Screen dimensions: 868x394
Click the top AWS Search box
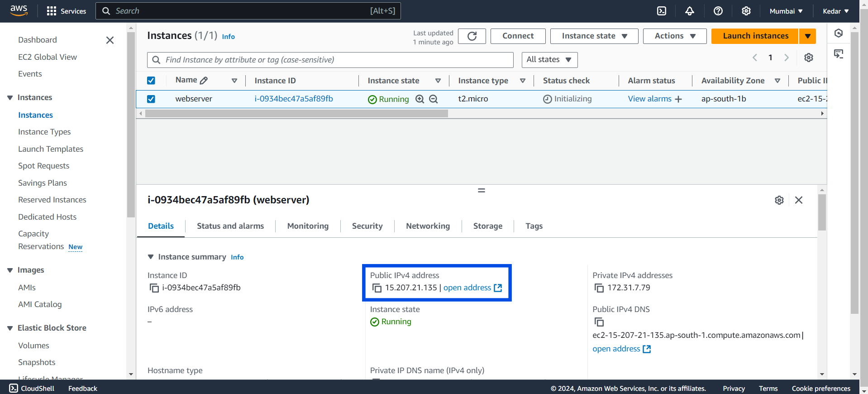pyautogui.click(x=248, y=11)
